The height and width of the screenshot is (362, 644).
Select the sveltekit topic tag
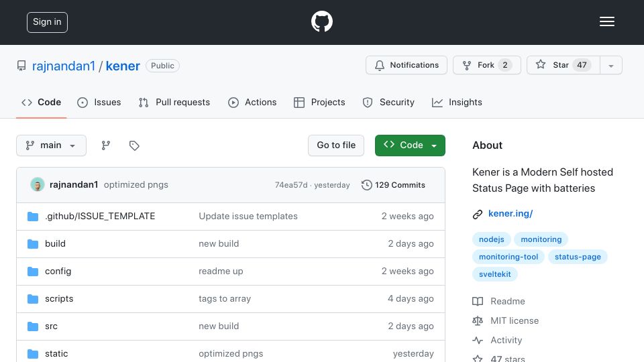click(x=495, y=274)
